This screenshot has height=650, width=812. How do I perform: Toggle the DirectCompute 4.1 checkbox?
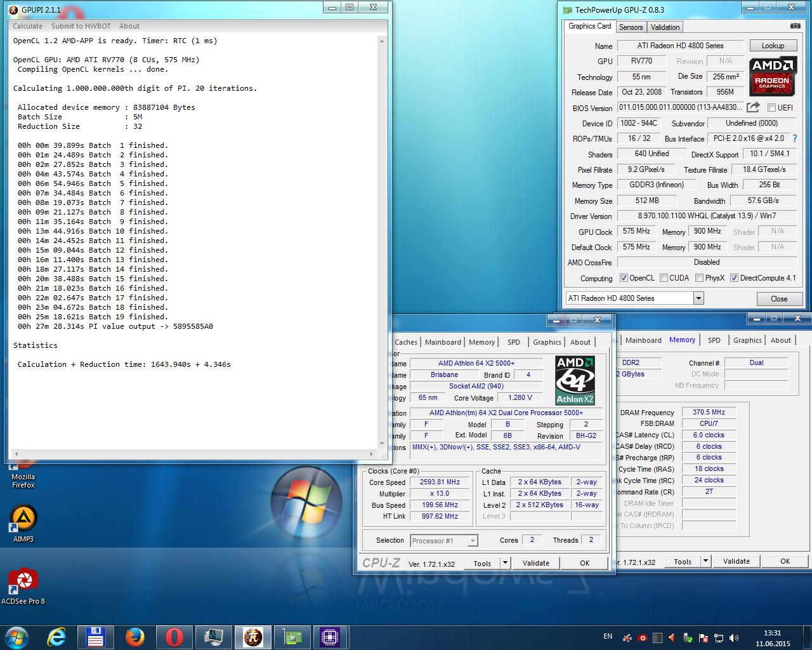(x=734, y=278)
